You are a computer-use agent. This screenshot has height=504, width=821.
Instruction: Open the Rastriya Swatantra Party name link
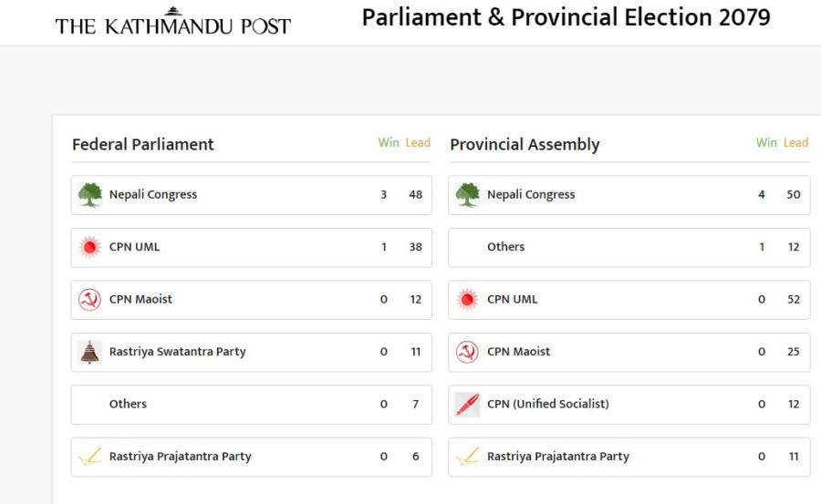pyautogui.click(x=178, y=352)
